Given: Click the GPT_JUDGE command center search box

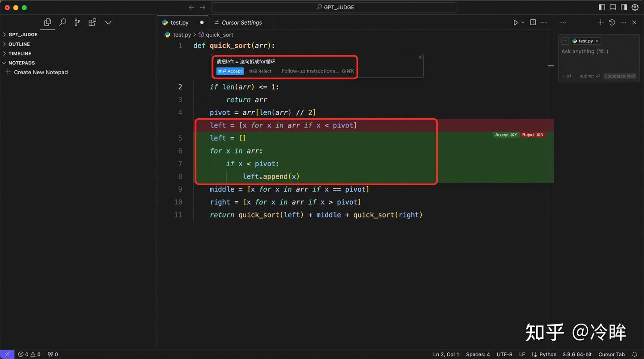Looking at the screenshot, I should 334,7.
